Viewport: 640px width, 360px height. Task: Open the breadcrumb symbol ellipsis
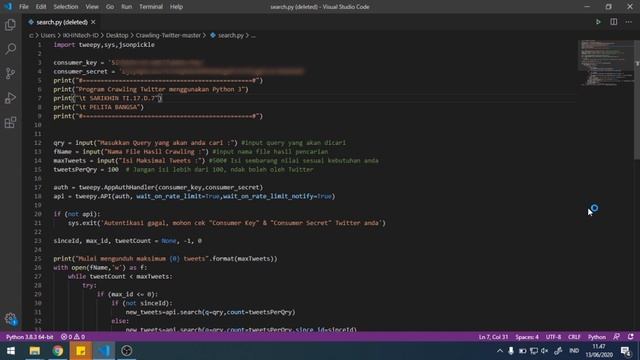(253, 36)
